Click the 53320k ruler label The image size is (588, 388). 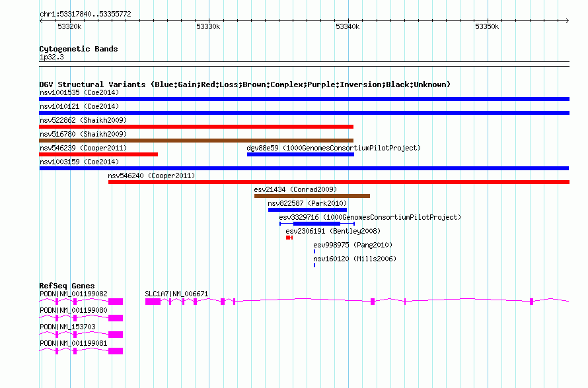click(69, 27)
